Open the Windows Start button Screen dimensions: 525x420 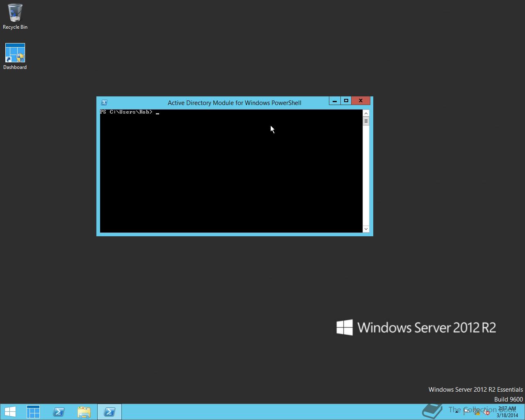tap(10, 412)
